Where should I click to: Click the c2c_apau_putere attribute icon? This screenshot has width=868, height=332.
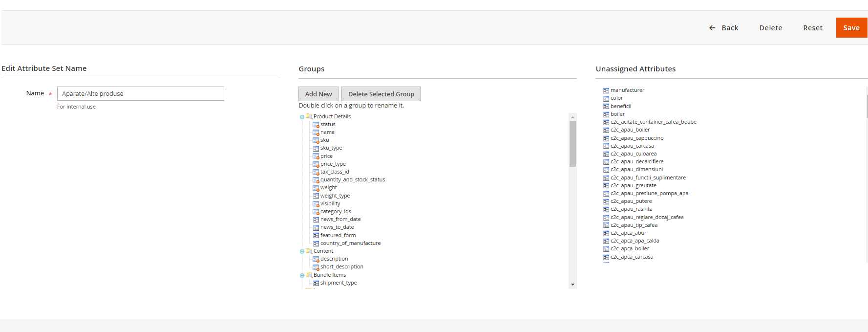606,201
